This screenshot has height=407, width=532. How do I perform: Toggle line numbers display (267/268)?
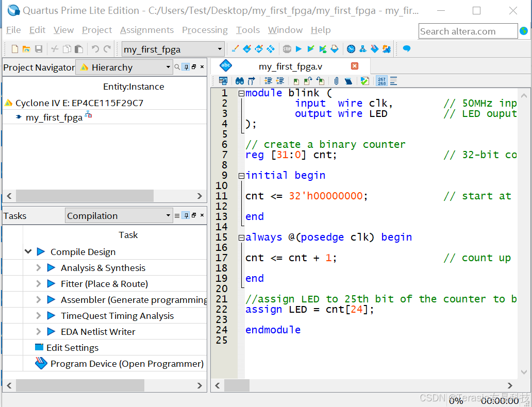381,81
